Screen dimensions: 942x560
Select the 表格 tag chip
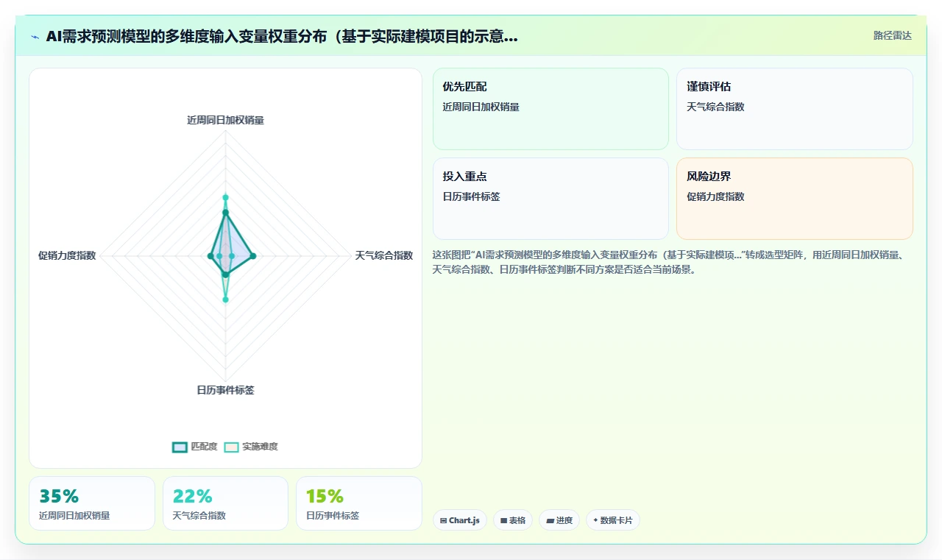[513, 520]
